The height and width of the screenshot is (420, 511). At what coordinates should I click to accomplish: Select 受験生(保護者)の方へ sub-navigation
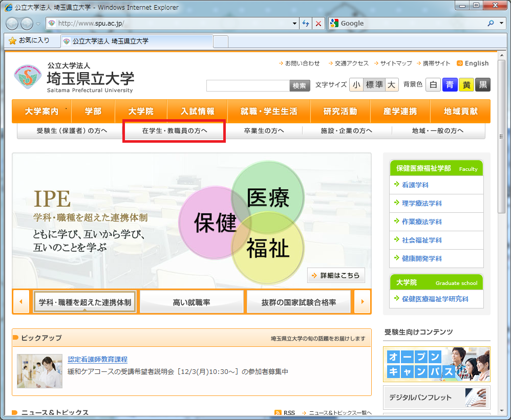point(72,131)
